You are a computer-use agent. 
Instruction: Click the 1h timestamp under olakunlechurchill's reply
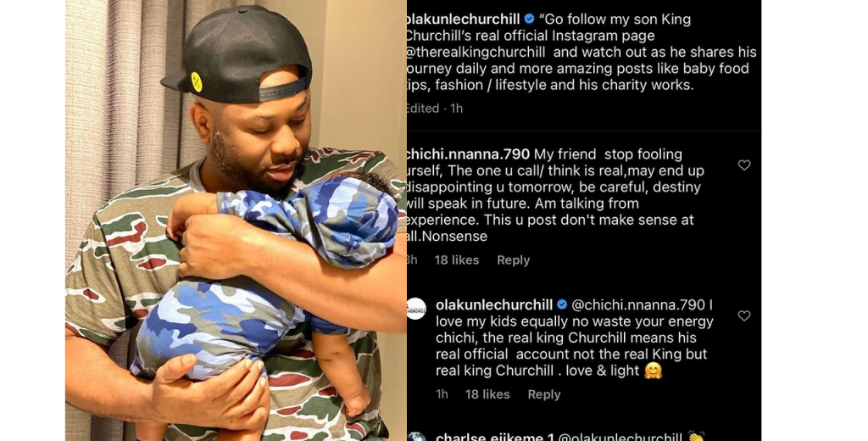click(442, 394)
